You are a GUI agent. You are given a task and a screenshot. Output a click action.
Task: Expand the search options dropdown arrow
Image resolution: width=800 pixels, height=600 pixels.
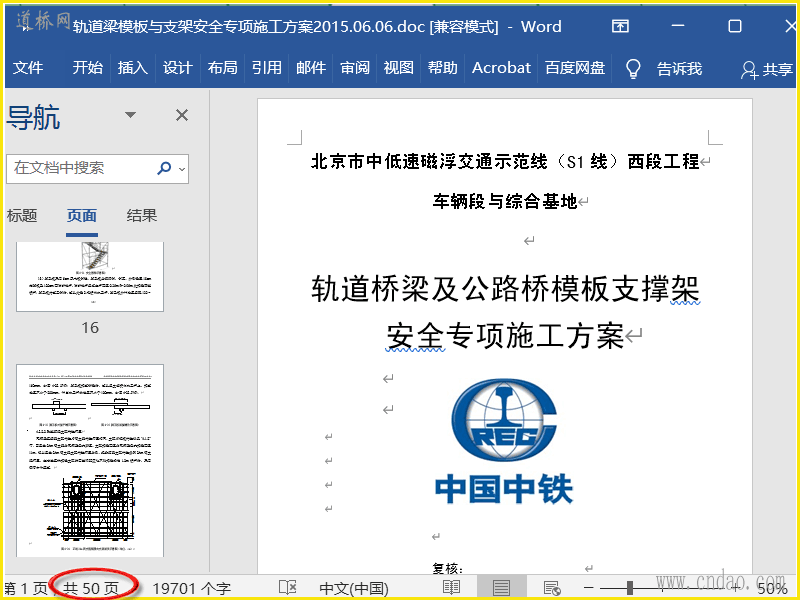(x=182, y=168)
